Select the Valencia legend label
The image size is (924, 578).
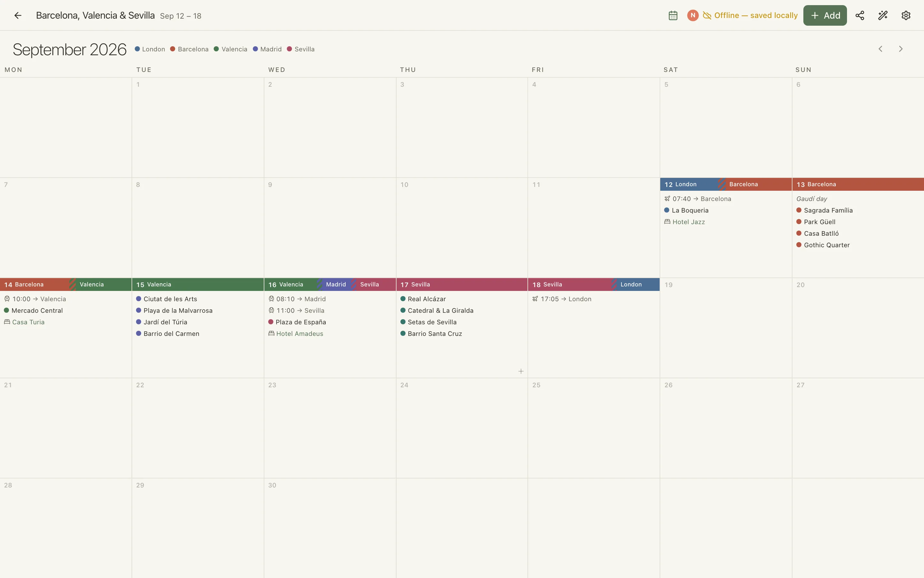(x=234, y=49)
